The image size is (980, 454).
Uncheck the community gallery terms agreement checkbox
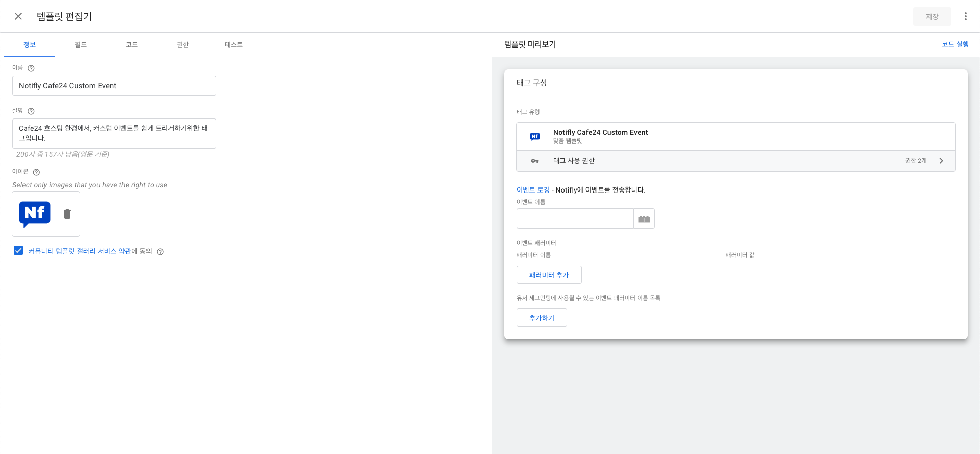tap(18, 250)
